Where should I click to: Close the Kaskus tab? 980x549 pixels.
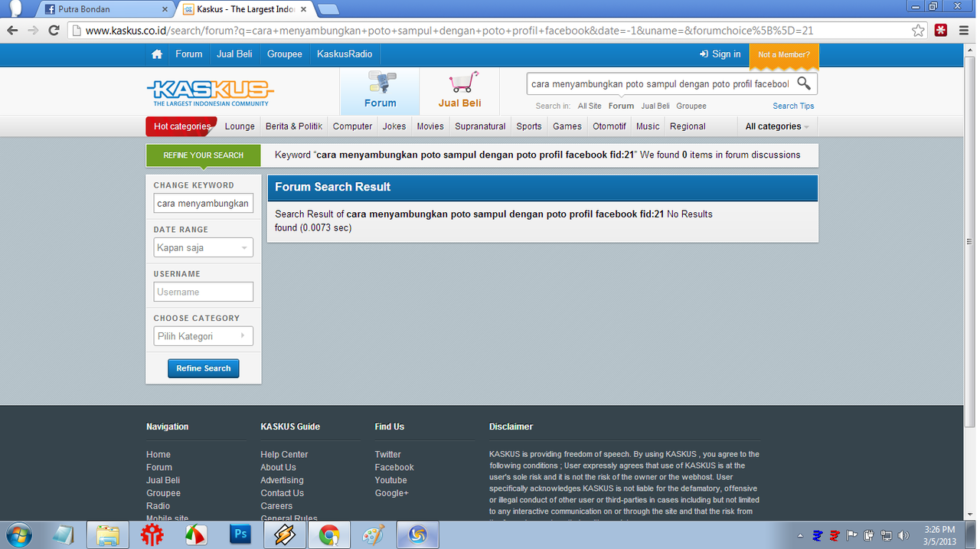pos(305,9)
